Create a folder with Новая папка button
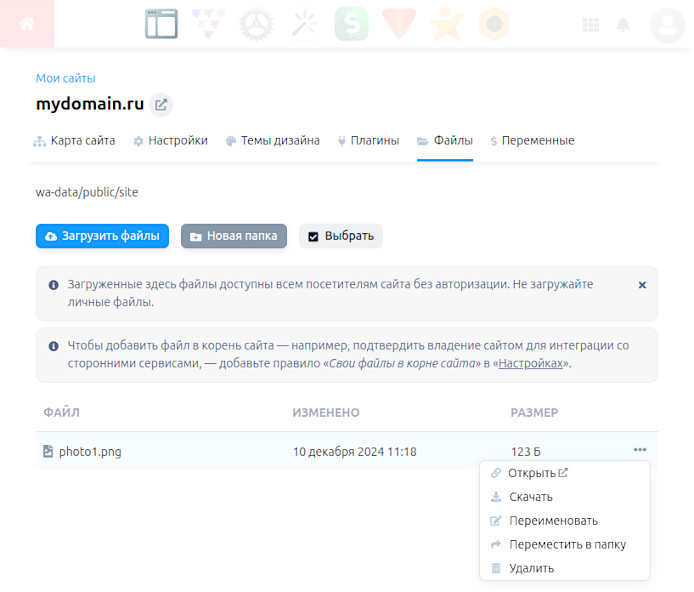 pos(233,236)
